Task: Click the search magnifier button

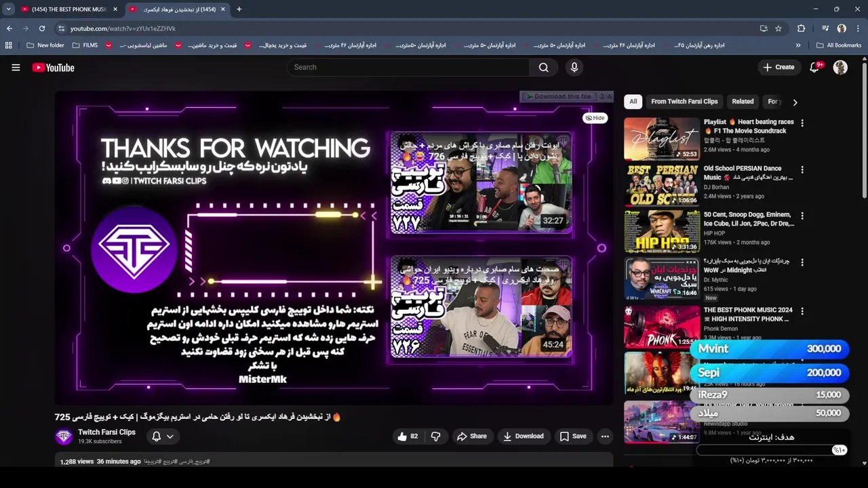Action: tap(543, 67)
